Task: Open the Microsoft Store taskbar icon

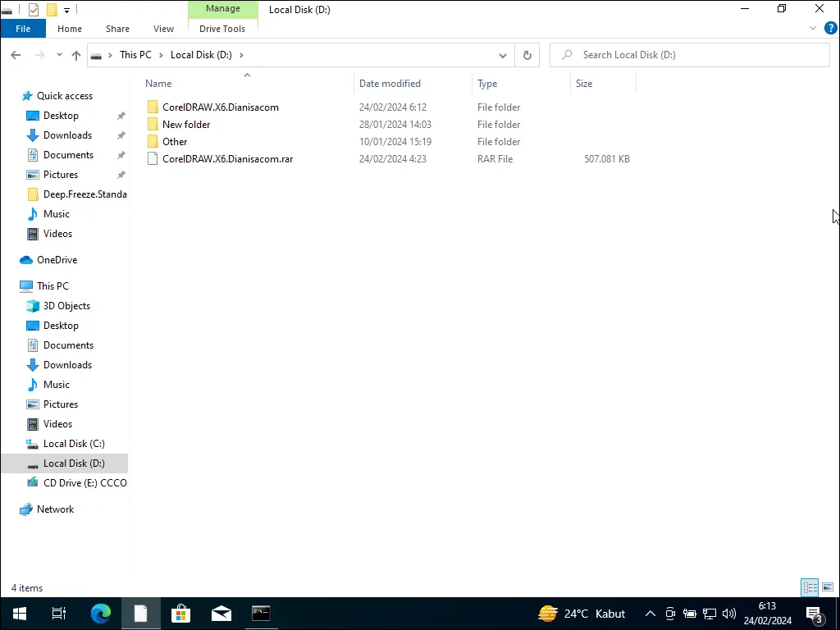Action: coord(180,613)
